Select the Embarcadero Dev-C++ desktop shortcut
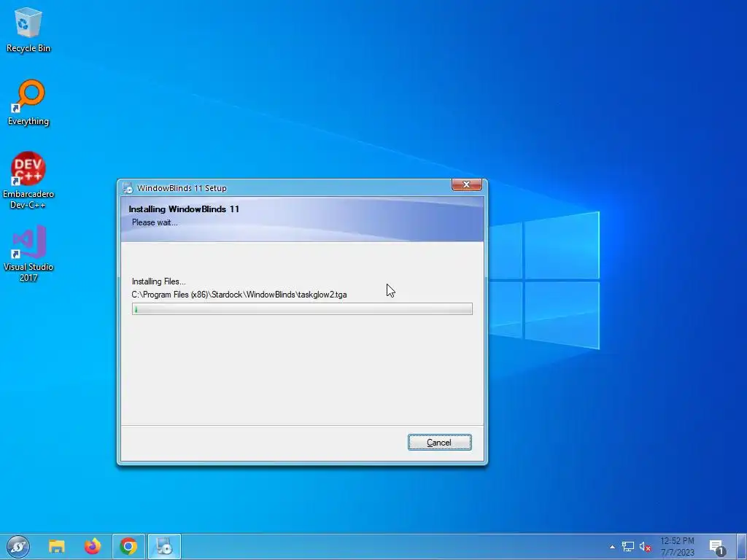 [28, 181]
